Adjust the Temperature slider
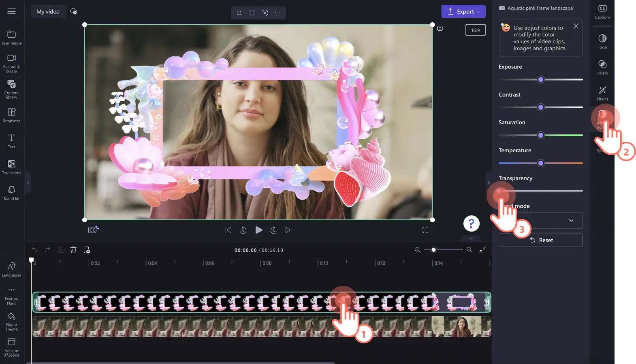Screen dimensions: 636x364 click(541, 163)
